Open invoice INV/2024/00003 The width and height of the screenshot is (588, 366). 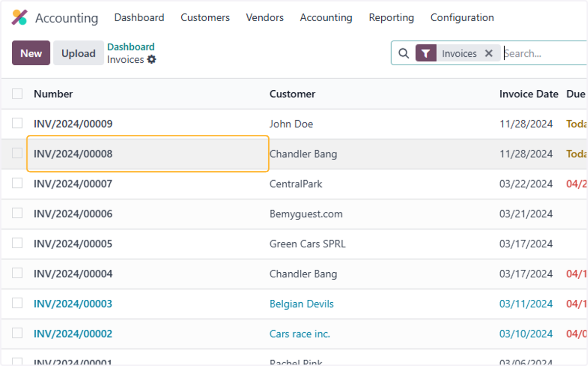pyautogui.click(x=73, y=303)
